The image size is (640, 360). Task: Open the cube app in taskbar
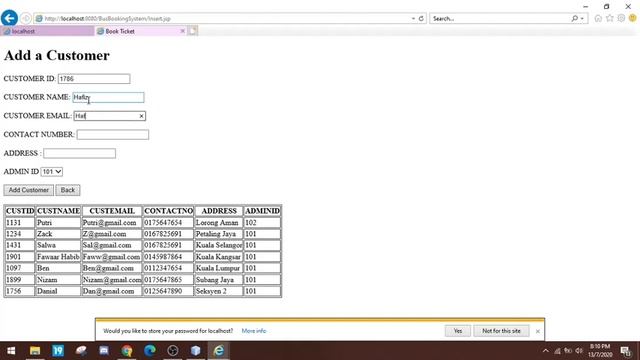pos(196,351)
